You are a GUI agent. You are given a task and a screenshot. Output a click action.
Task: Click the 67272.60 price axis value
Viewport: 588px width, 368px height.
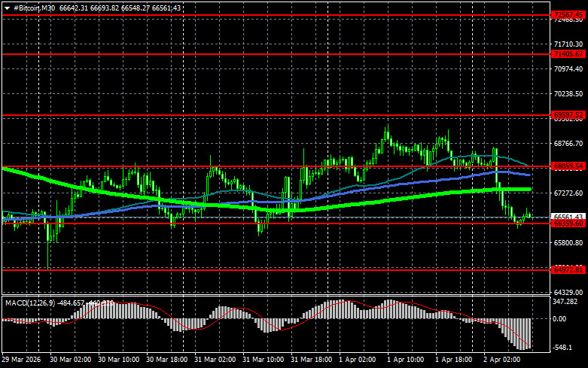[x=568, y=193]
